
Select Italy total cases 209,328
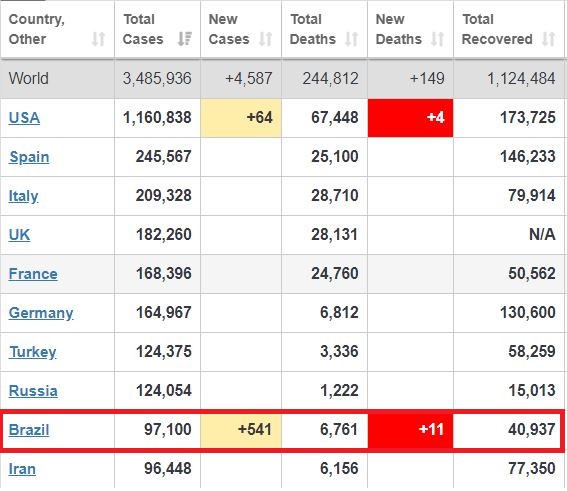(x=163, y=196)
